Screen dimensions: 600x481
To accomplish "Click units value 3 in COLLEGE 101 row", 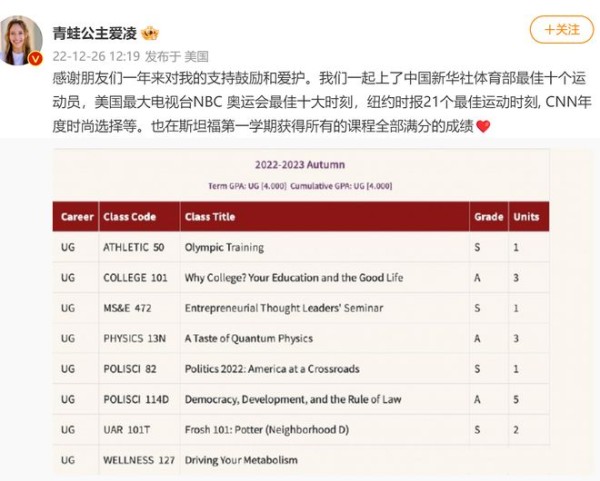I will click(516, 278).
